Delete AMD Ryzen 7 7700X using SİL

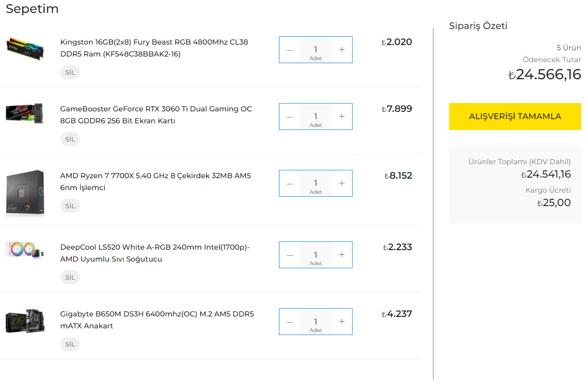click(70, 206)
